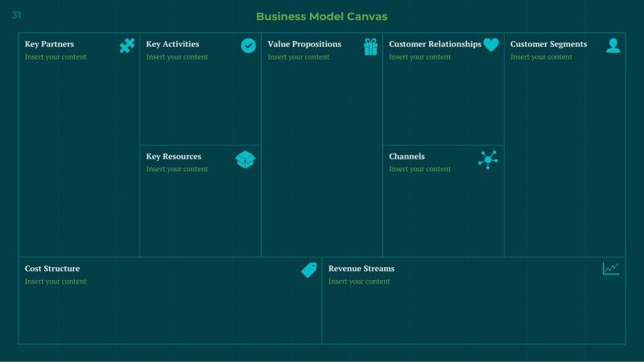The width and height of the screenshot is (644, 362).
Task: Click placeholder text under Key Partners
Action: click(56, 57)
